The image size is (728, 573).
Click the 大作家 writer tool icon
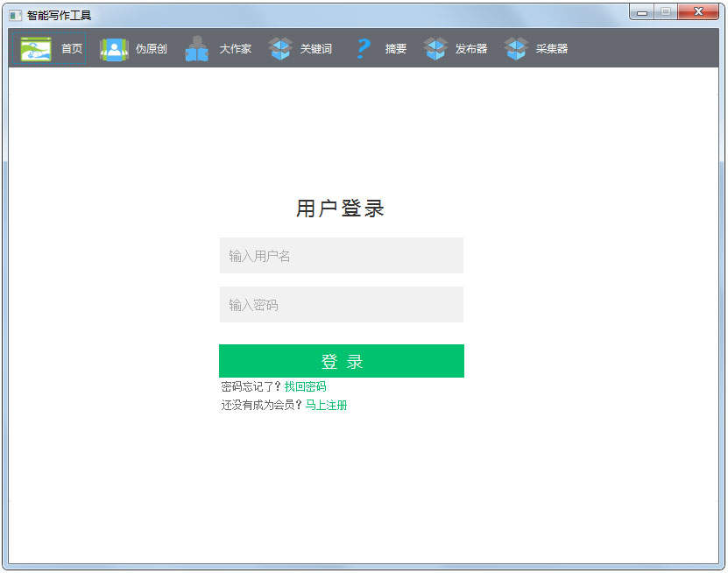click(x=196, y=48)
